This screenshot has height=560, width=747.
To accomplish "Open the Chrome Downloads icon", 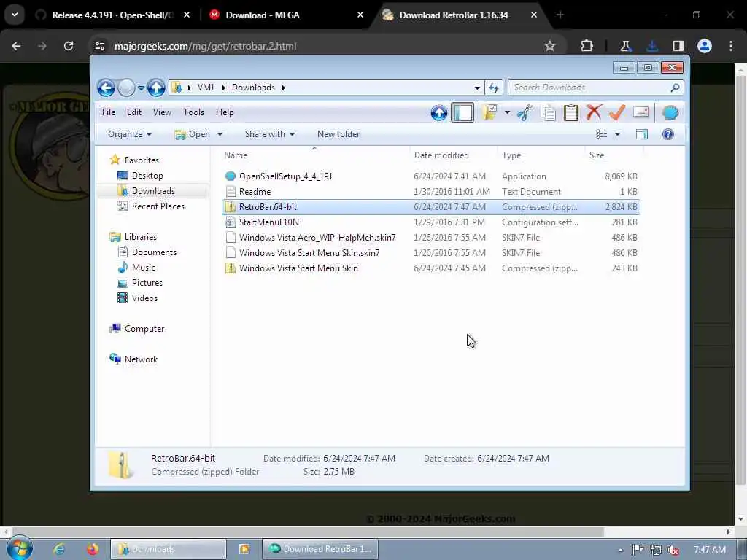I will tap(652, 46).
